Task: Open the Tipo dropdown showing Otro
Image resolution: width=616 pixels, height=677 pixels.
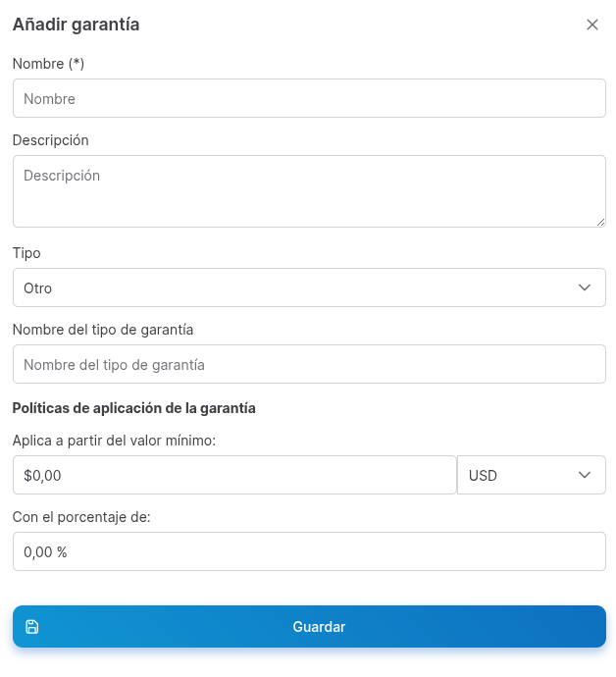Action: tap(294, 287)
